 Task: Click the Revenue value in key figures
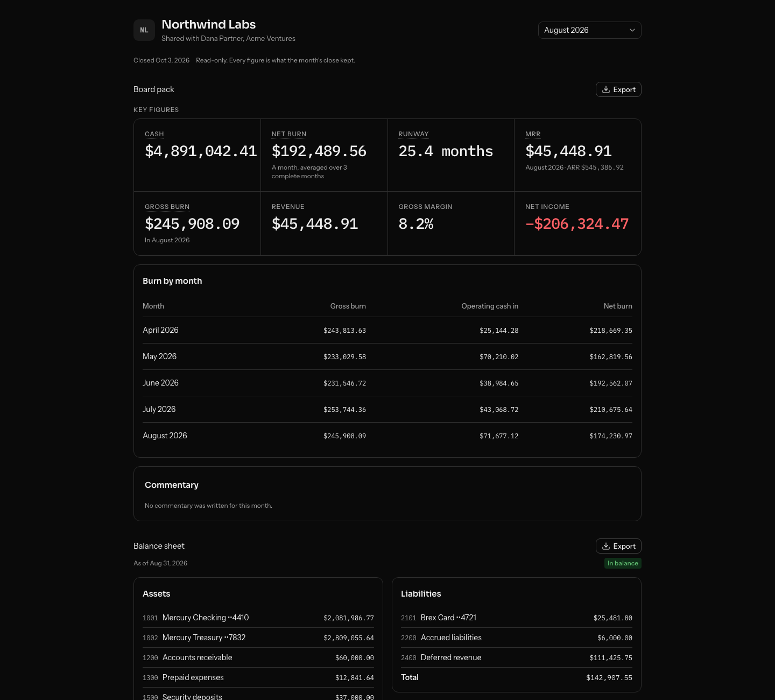(x=315, y=224)
